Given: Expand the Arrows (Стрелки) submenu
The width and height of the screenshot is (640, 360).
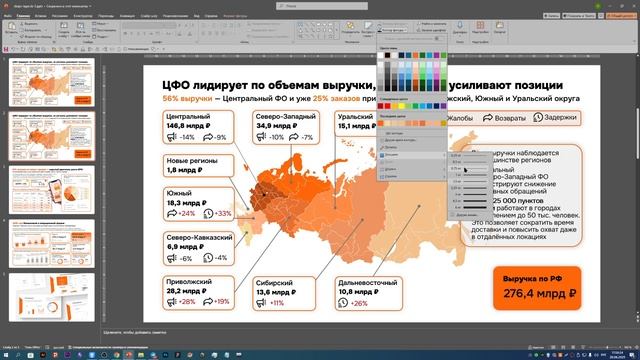Looking at the screenshot, I should 412,176.
